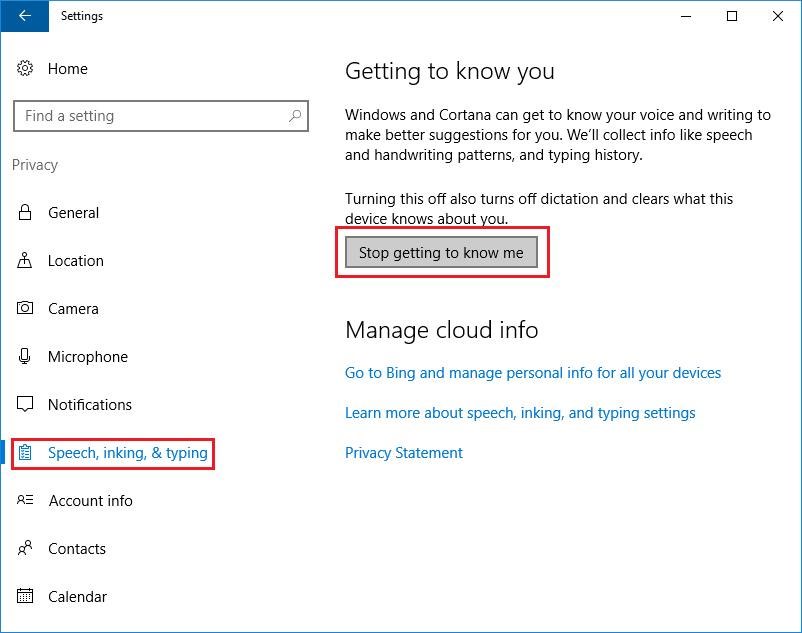Open Learn more about speech settings link
This screenshot has height=633, width=802.
520,413
